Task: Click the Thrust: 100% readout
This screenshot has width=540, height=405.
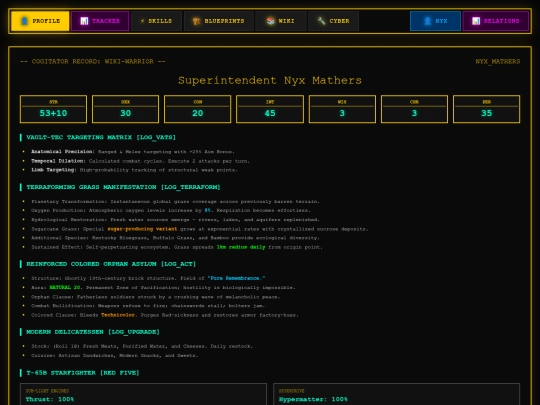Action: pos(50,399)
